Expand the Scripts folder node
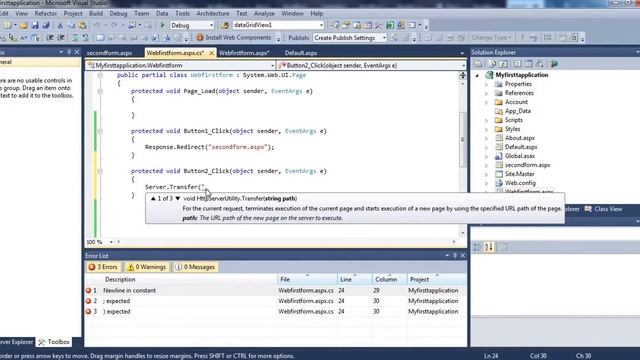The height and width of the screenshot is (360, 640). click(487, 120)
